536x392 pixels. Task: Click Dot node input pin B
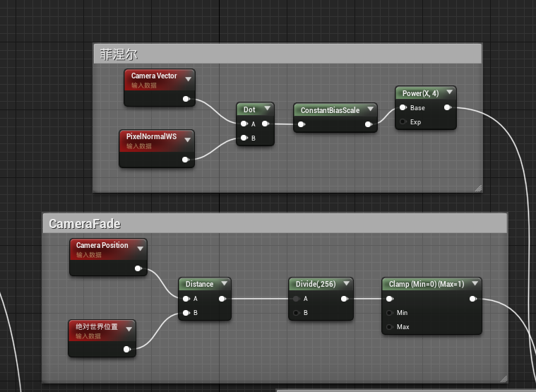click(244, 138)
